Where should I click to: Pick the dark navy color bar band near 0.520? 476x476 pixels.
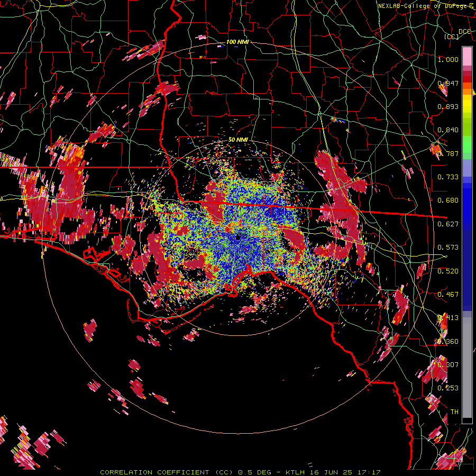click(467, 267)
